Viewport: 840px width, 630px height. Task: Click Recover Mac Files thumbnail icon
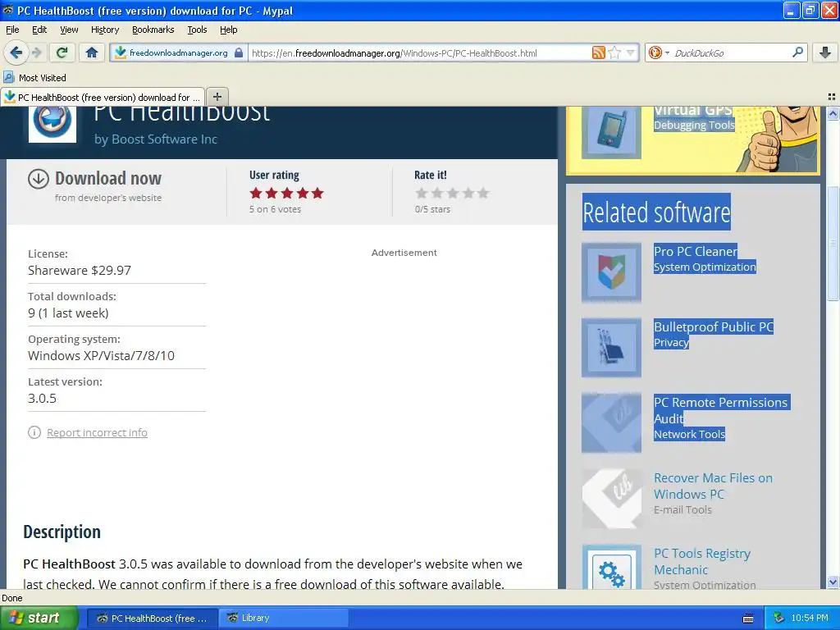(611, 499)
